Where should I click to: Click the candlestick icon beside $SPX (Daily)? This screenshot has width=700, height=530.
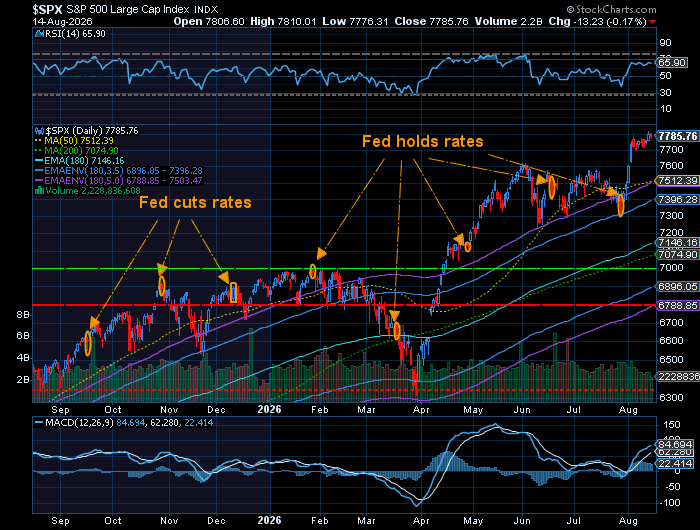coord(39,131)
